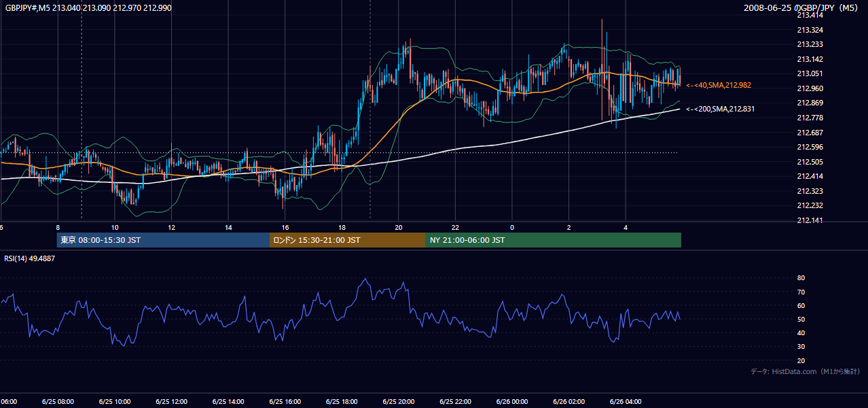Click price axis value 213.233
The height and width of the screenshot is (408, 868).
tap(810, 44)
